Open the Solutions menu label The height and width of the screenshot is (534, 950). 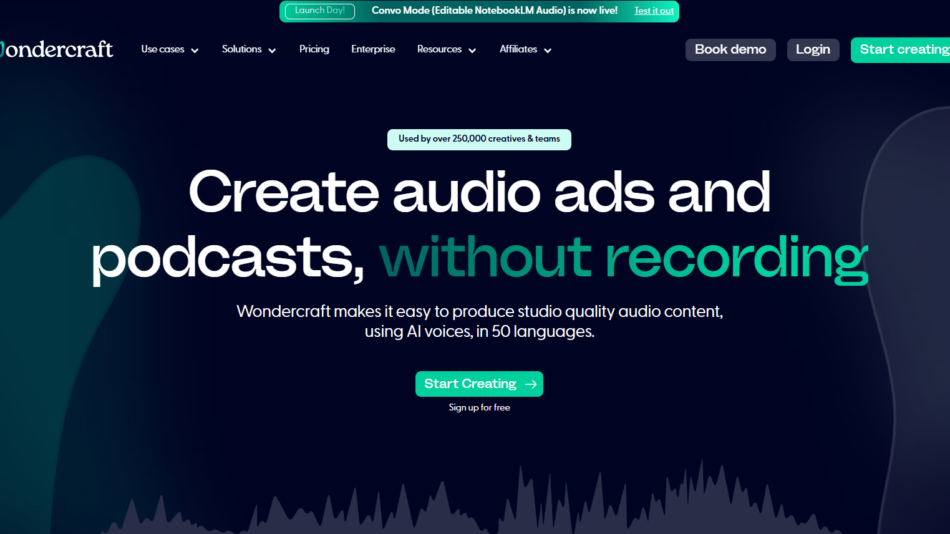click(241, 49)
